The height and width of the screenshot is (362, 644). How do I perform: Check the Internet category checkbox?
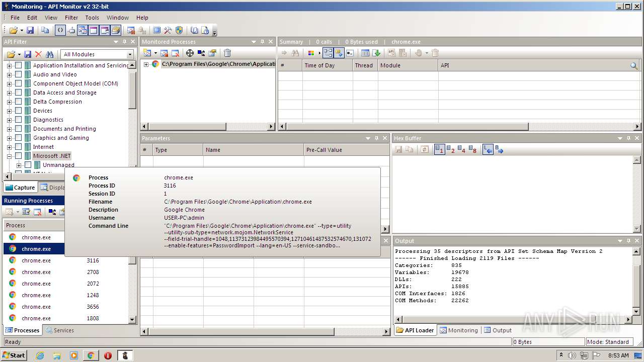[x=18, y=147]
